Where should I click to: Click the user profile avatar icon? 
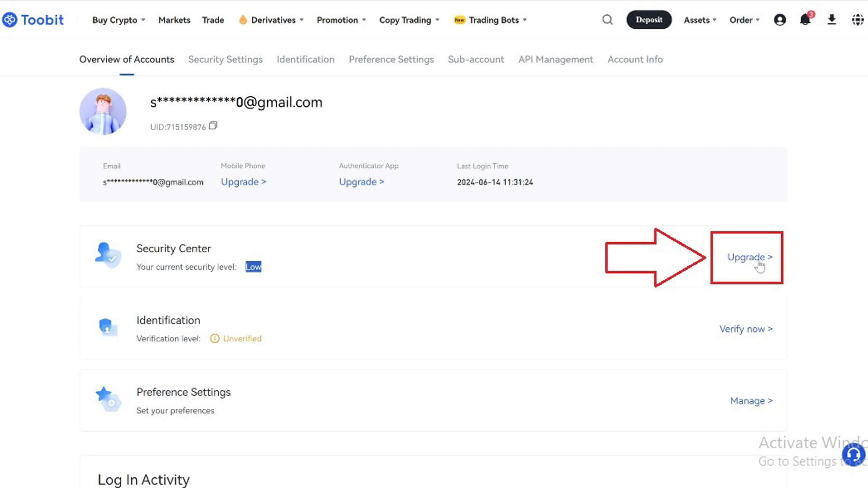point(778,20)
